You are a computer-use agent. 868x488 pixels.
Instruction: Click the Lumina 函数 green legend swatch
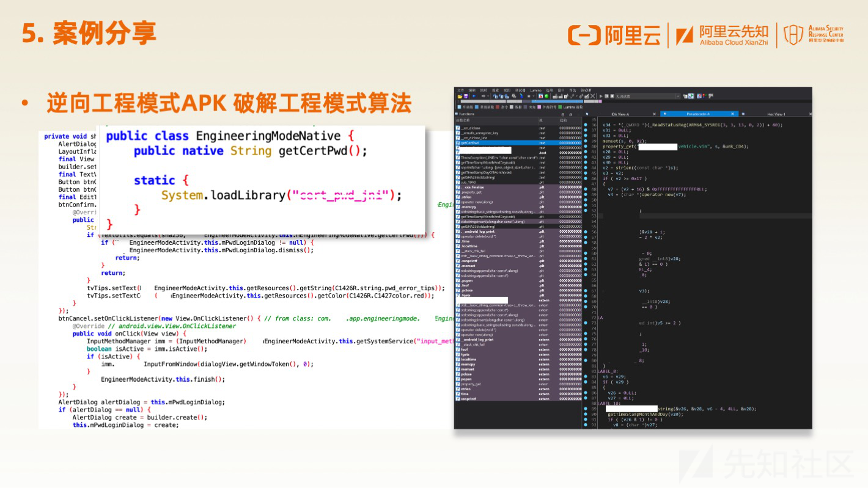(x=560, y=107)
